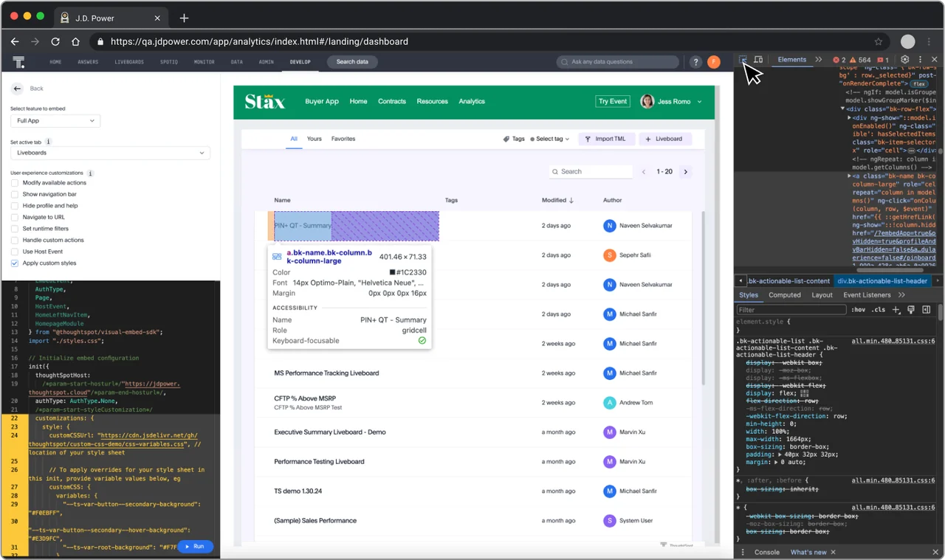Enable Modify available actions checkbox
Image resolution: width=945 pixels, height=560 pixels.
pyautogui.click(x=15, y=183)
